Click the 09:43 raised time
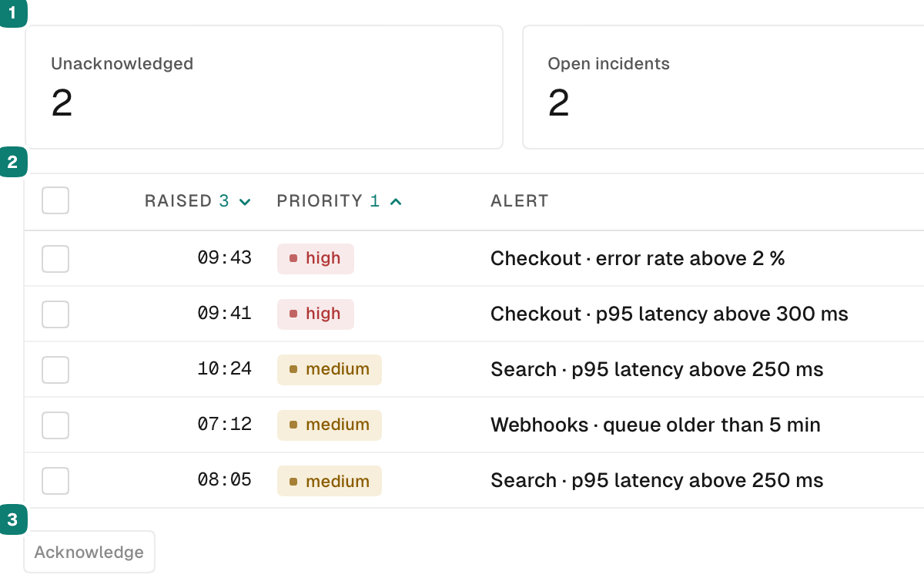Viewport: 924px width, 578px height. coord(225,258)
